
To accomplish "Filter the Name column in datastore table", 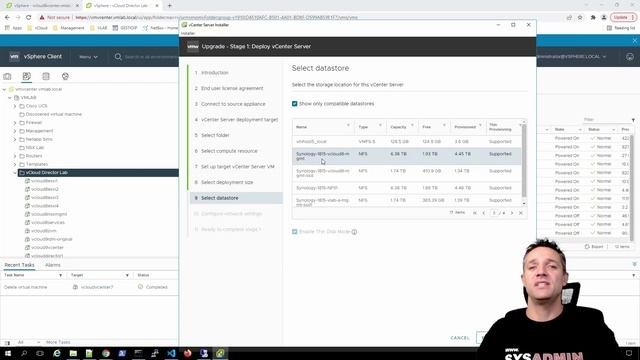I will [348, 125].
